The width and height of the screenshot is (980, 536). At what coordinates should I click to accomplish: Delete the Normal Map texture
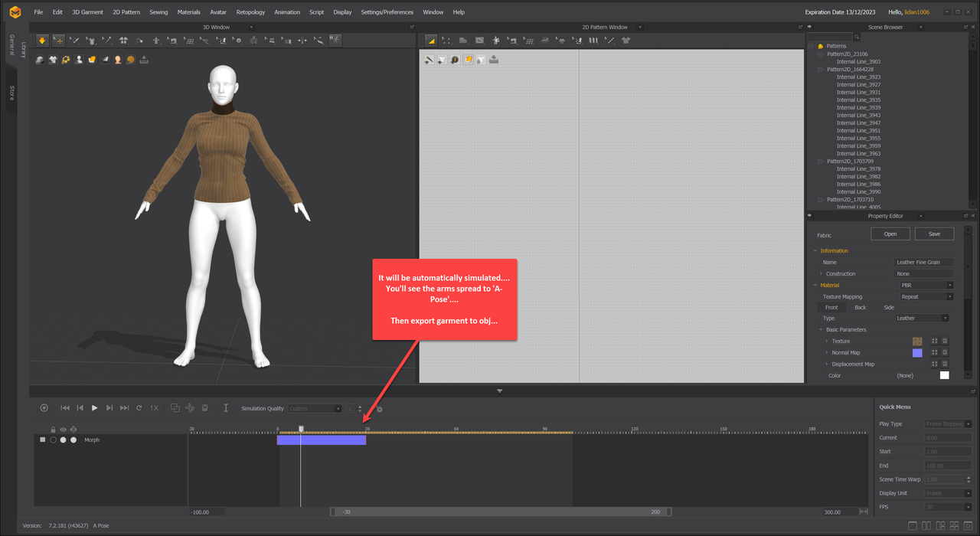(x=945, y=353)
